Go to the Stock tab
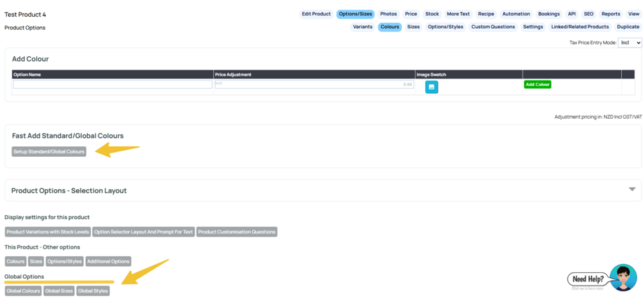 tap(432, 14)
